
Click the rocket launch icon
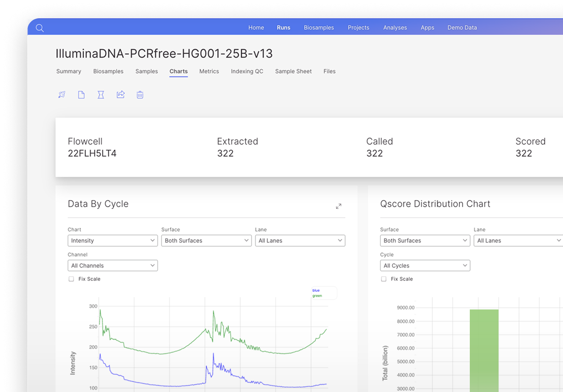pos(62,95)
